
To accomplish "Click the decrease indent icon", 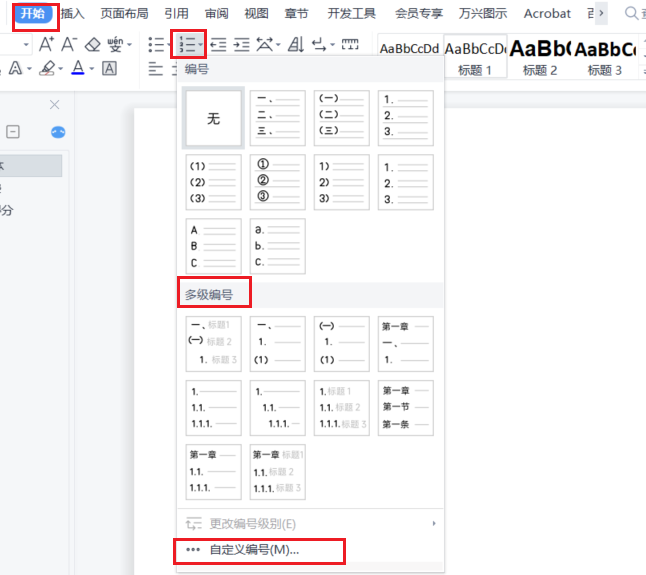I will coord(217,44).
